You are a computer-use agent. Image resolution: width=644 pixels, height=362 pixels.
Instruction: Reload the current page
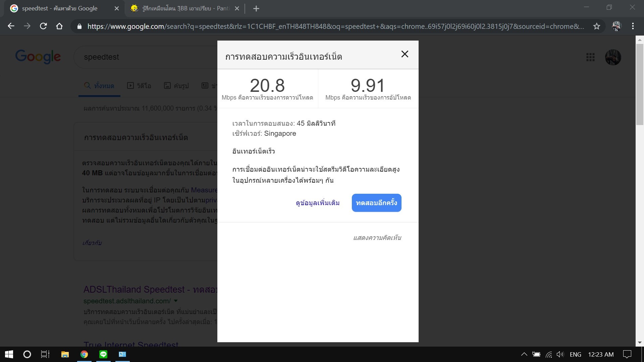[x=43, y=26]
